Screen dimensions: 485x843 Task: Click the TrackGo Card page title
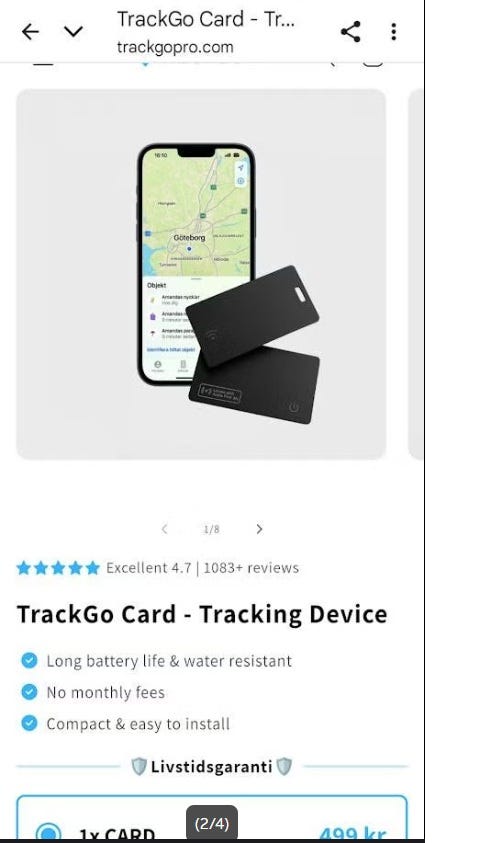205,19
